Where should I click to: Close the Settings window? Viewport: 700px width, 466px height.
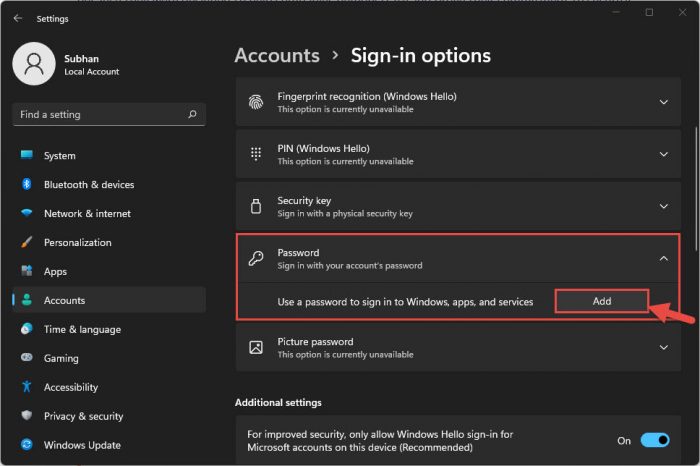pyautogui.click(x=682, y=12)
